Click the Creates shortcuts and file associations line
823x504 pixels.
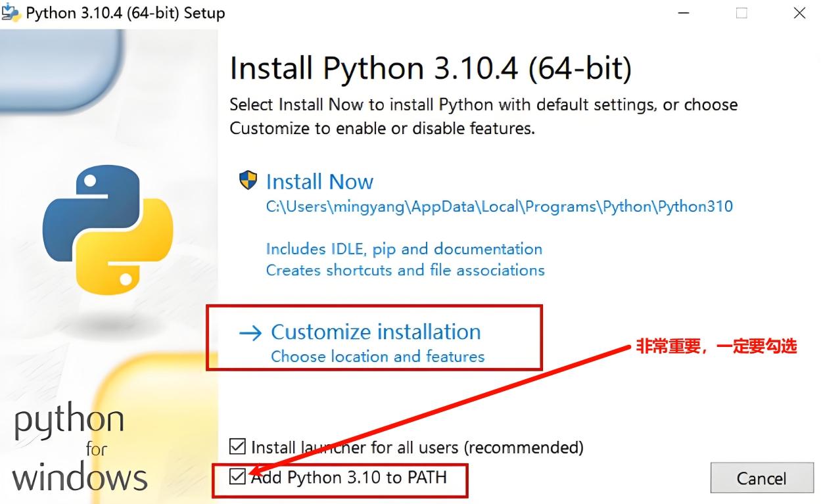[x=405, y=270]
